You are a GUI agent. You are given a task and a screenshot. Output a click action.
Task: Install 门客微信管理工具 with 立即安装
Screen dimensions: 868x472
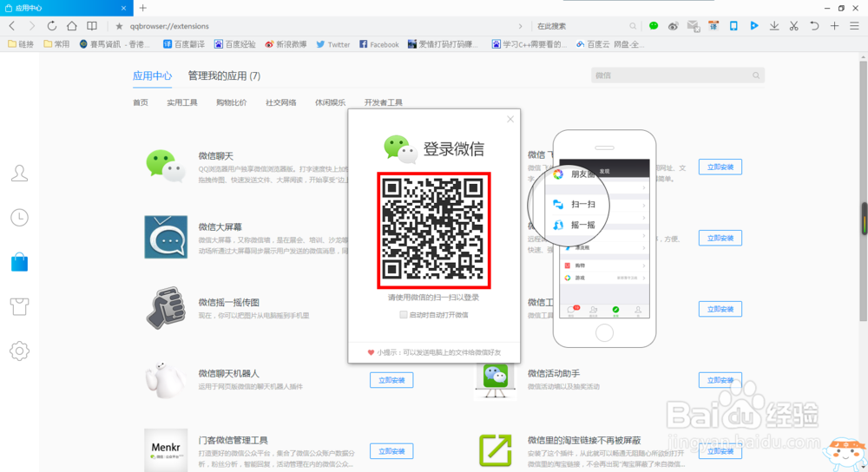[391, 451]
